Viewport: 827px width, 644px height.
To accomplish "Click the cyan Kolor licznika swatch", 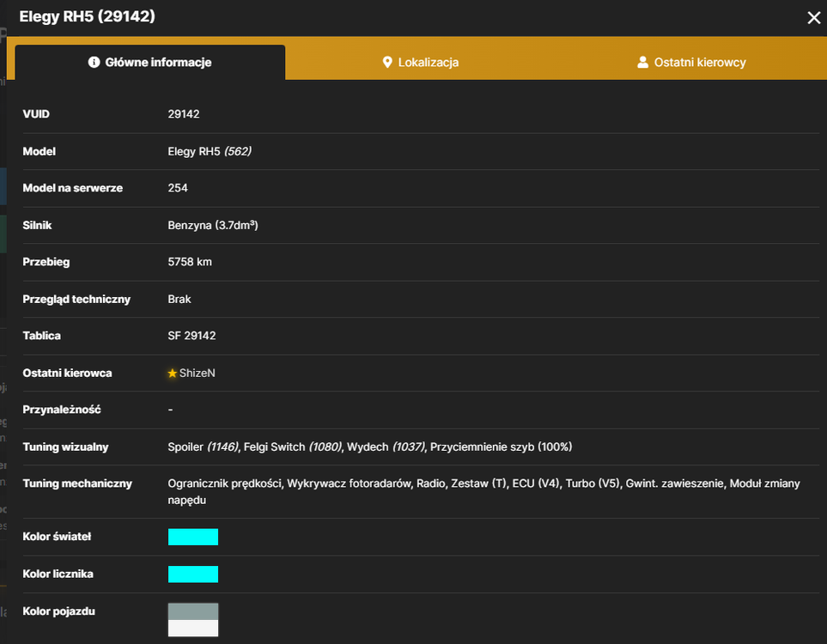I will (x=193, y=574).
